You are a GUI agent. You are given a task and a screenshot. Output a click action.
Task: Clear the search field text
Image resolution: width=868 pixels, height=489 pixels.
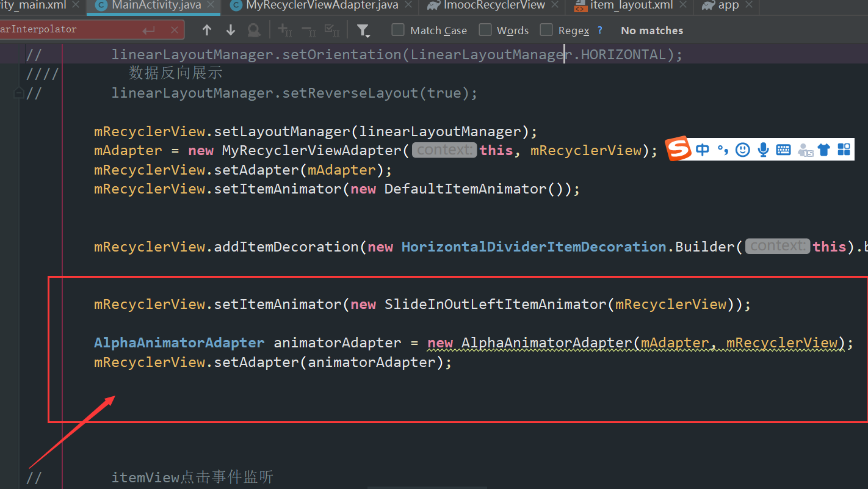point(175,30)
